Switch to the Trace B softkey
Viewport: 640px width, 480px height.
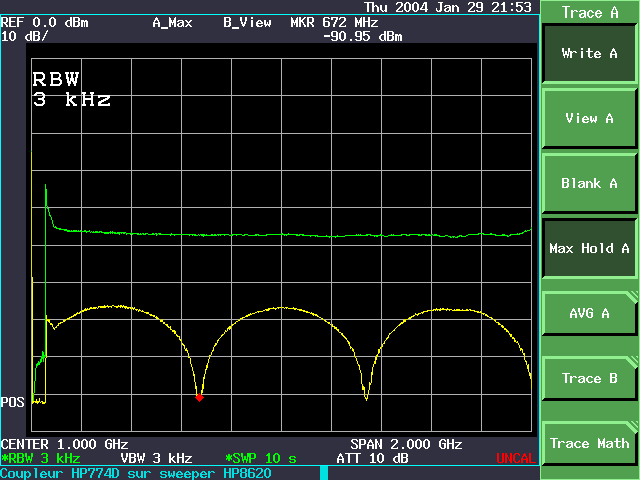pyautogui.click(x=589, y=378)
